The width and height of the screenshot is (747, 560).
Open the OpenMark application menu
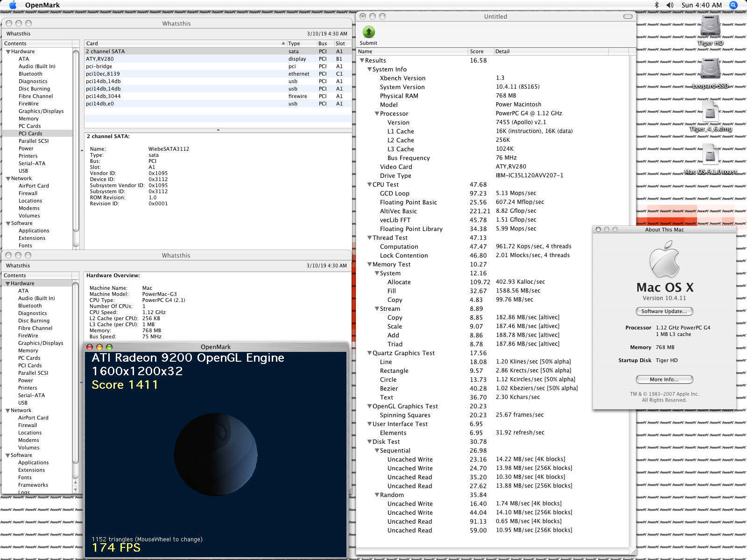42,5
